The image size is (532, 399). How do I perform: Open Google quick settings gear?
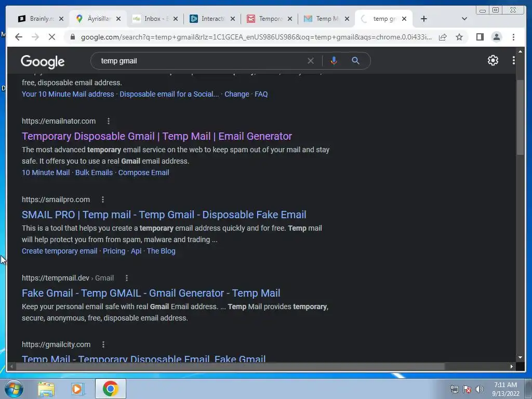point(493,60)
